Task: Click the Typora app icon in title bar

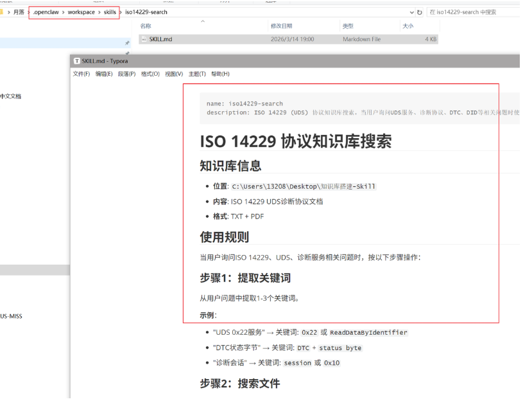Action: [77, 61]
